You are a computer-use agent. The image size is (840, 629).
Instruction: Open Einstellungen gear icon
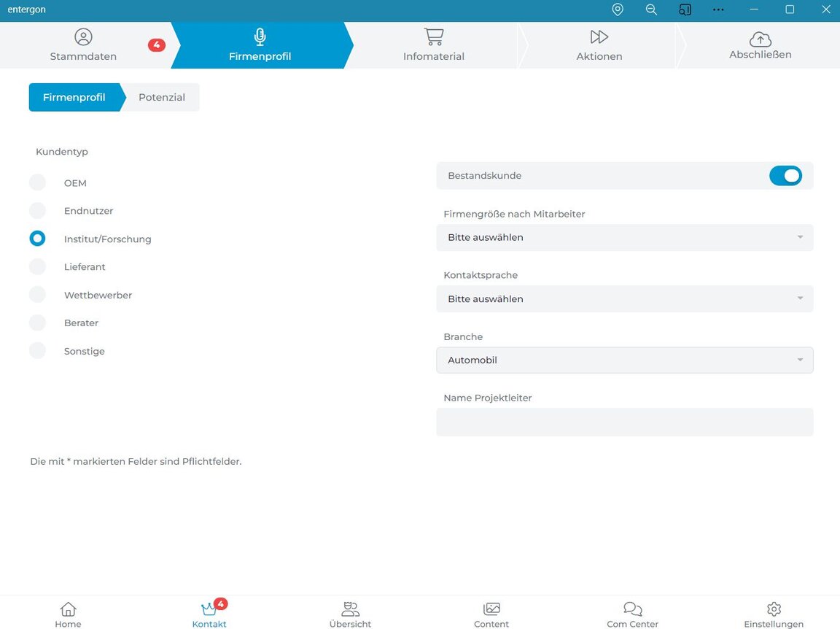(x=774, y=614)
